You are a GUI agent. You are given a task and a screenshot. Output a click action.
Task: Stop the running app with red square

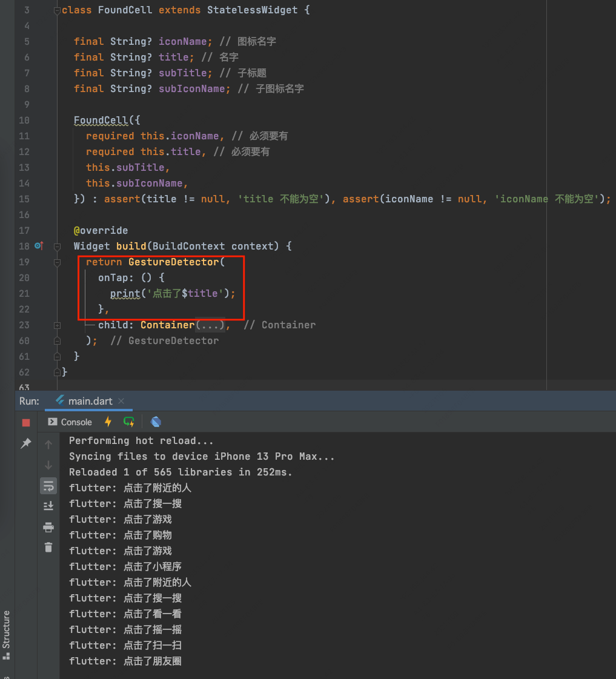[x=26, y=422]
